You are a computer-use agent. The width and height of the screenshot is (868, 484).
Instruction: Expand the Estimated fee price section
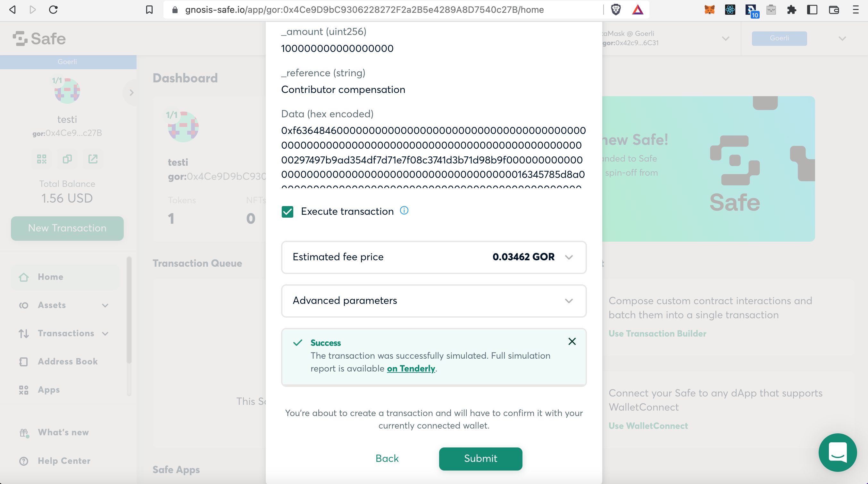pos(434,257)
